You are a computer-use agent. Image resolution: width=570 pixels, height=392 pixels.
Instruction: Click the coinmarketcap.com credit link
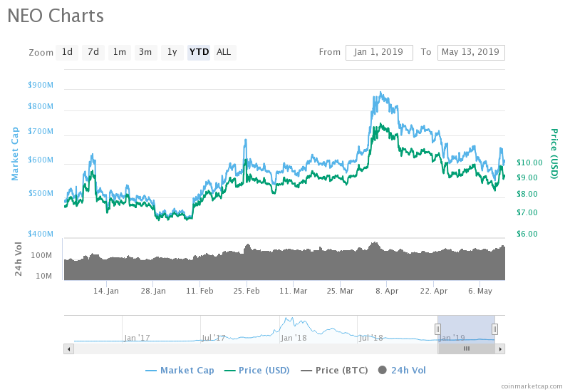pos(532,386)
